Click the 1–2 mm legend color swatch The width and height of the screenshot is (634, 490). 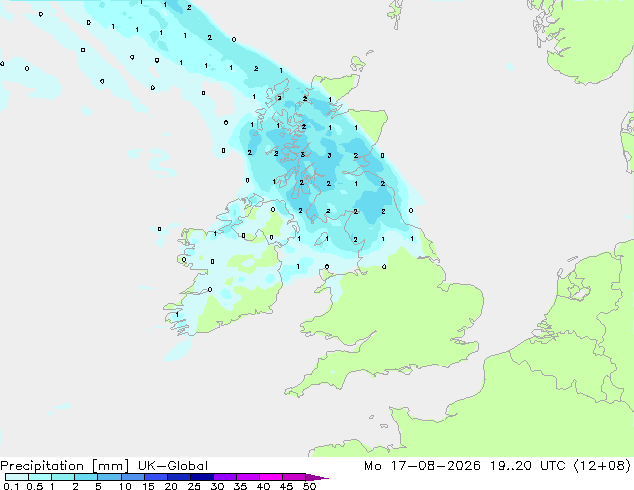pos(63,477)
